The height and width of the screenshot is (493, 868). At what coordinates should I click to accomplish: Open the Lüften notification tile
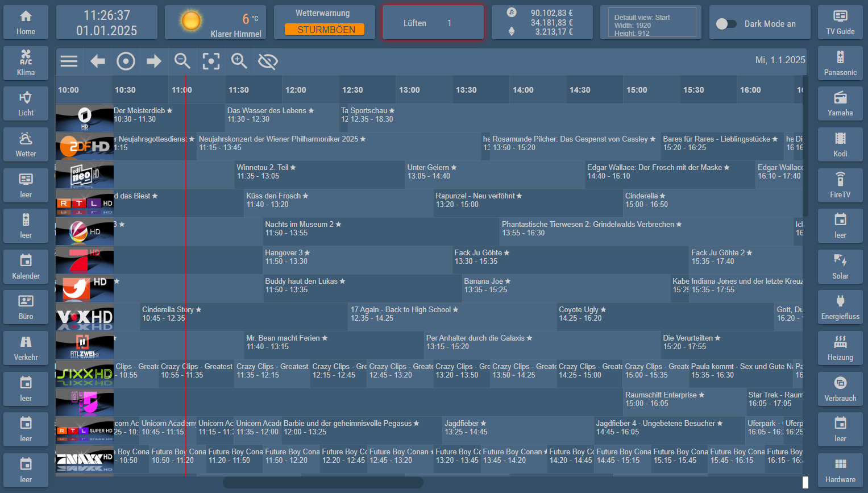433,23
